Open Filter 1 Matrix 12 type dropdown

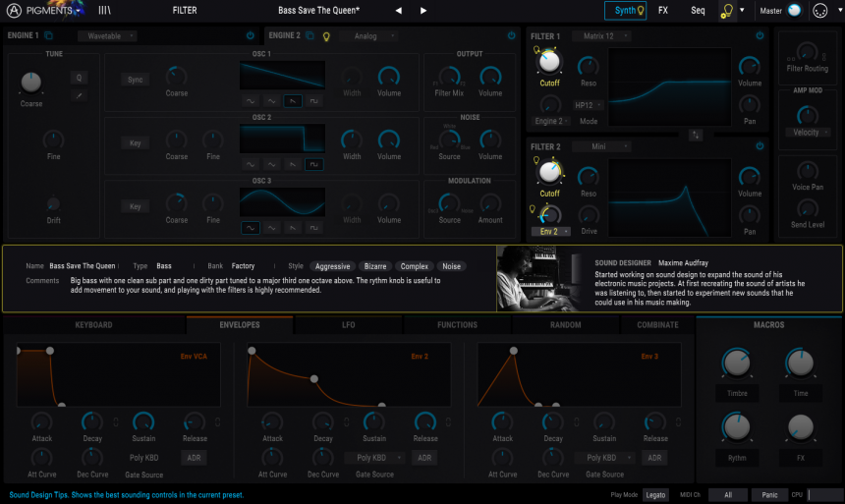click(602, 36)
